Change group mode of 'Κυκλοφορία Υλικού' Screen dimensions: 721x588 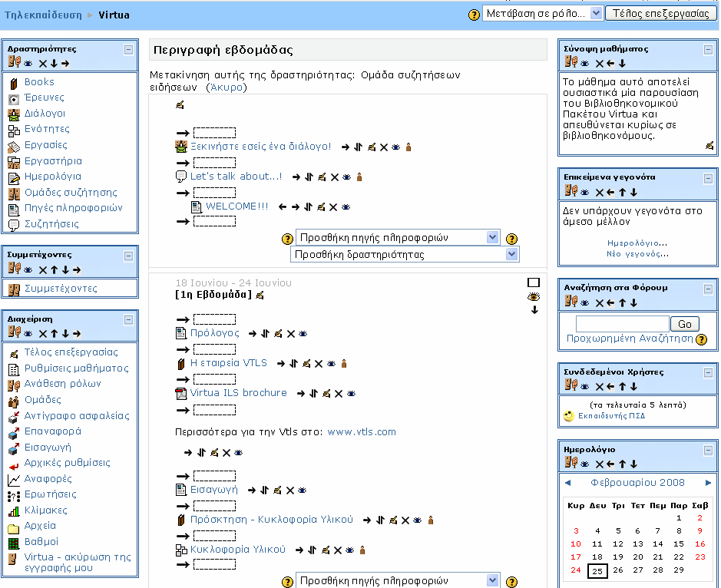[362, 550]
